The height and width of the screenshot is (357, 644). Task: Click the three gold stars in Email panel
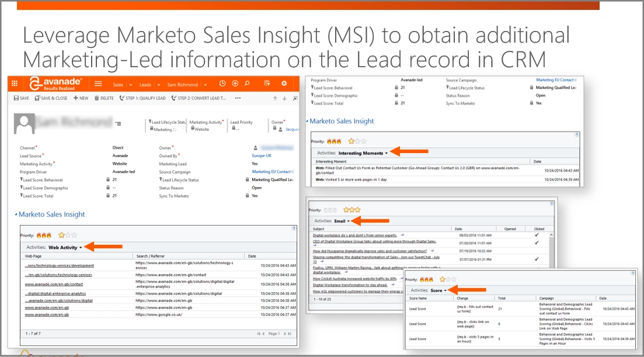click(352, 210)
